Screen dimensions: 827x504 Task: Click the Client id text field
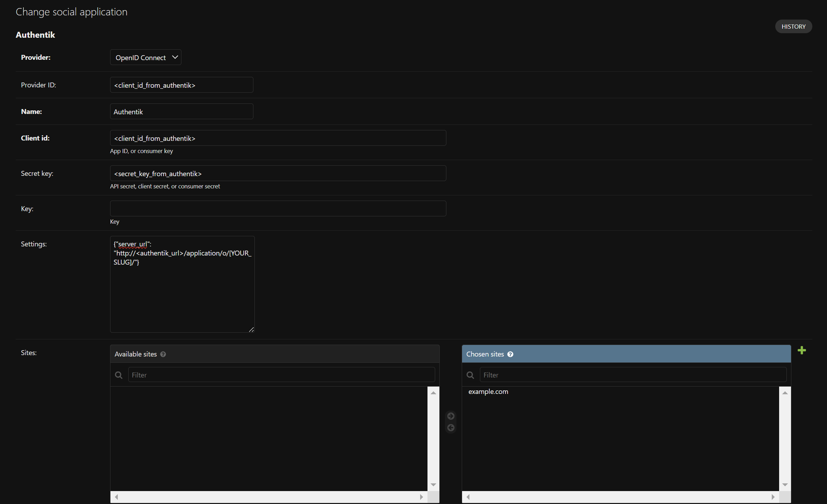(x=278, y=138)
